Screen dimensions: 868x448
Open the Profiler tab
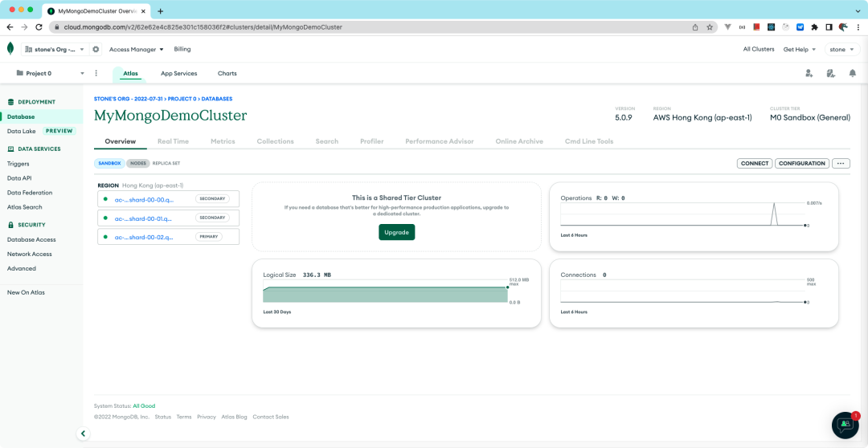(x=371, y=141)
